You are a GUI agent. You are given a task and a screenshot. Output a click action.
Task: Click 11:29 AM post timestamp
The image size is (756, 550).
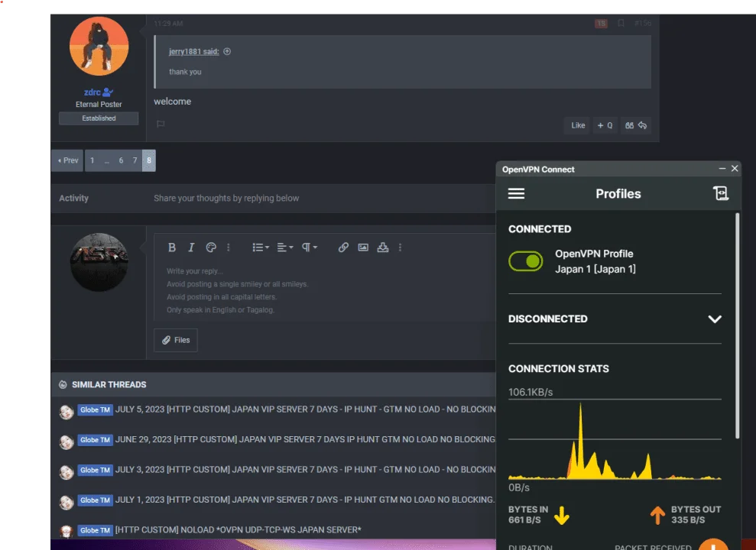coord(168,23)
